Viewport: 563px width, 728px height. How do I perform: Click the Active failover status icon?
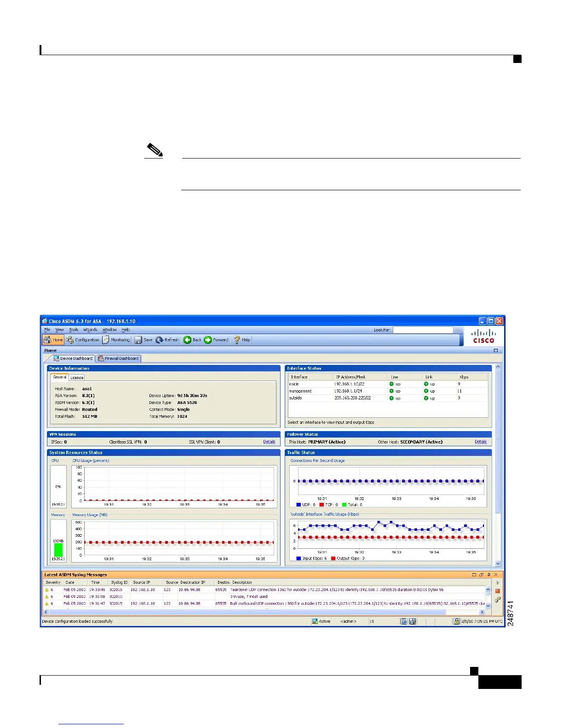click(315, 621)
